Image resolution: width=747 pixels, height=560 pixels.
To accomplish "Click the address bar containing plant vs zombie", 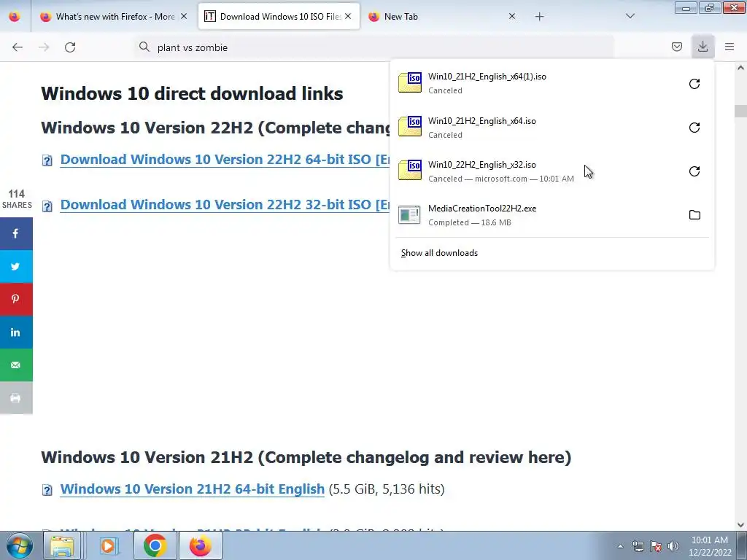I will pos(374,47).
